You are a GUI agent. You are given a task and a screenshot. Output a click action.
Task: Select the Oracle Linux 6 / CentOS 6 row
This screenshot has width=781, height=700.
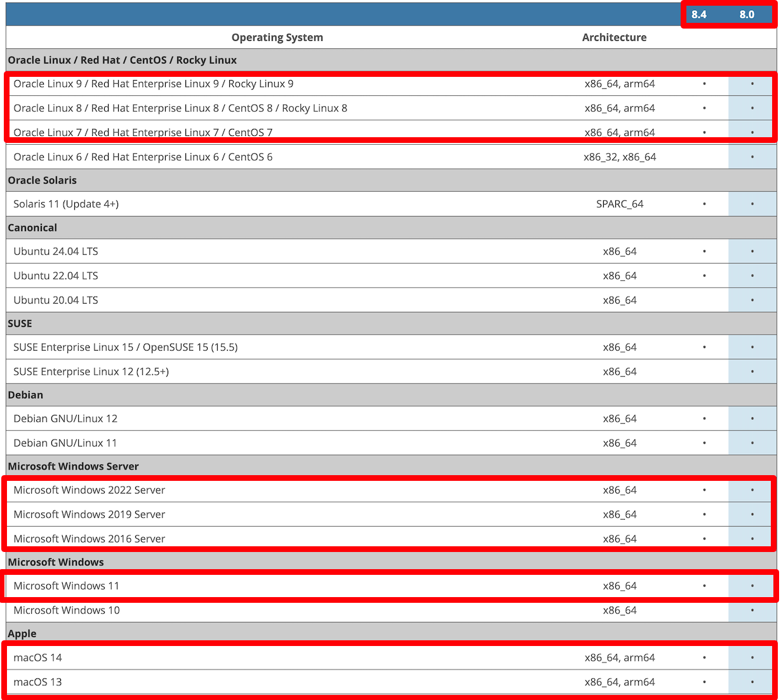coord(391,157)
